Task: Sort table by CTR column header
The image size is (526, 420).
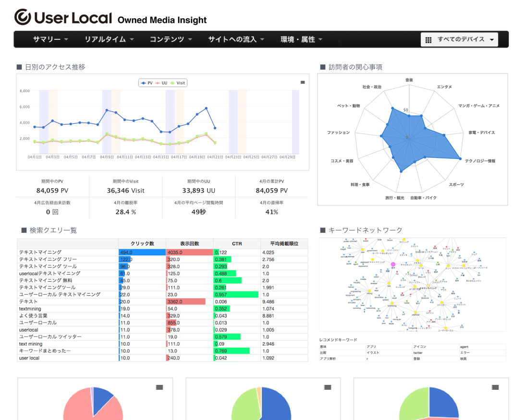Action: point(237,244)
